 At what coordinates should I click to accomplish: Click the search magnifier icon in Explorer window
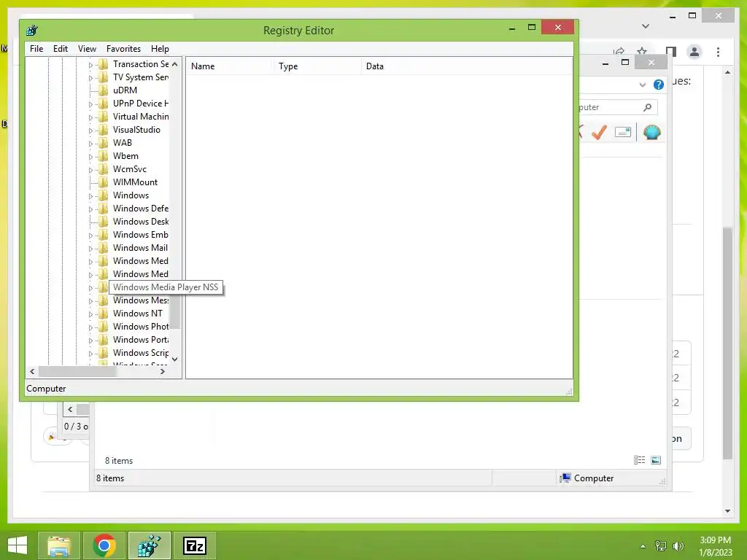click(647, 108)
